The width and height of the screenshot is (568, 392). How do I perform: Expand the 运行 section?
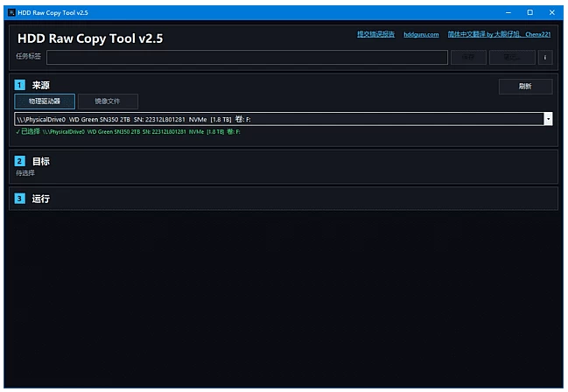tap(41, 199)
